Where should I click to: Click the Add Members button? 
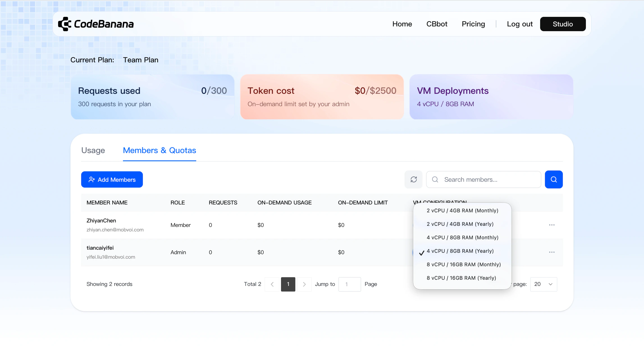pyautogui.click(x=112, y=179)
